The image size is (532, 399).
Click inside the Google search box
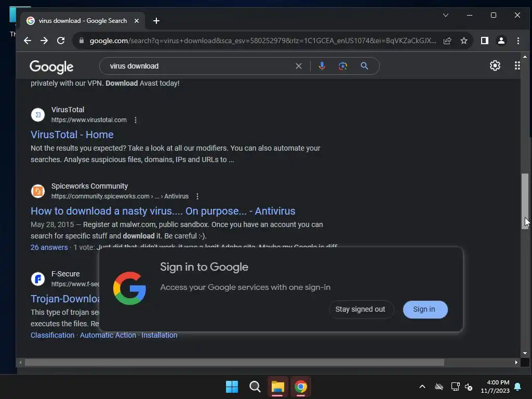click(x=200, y=66)
